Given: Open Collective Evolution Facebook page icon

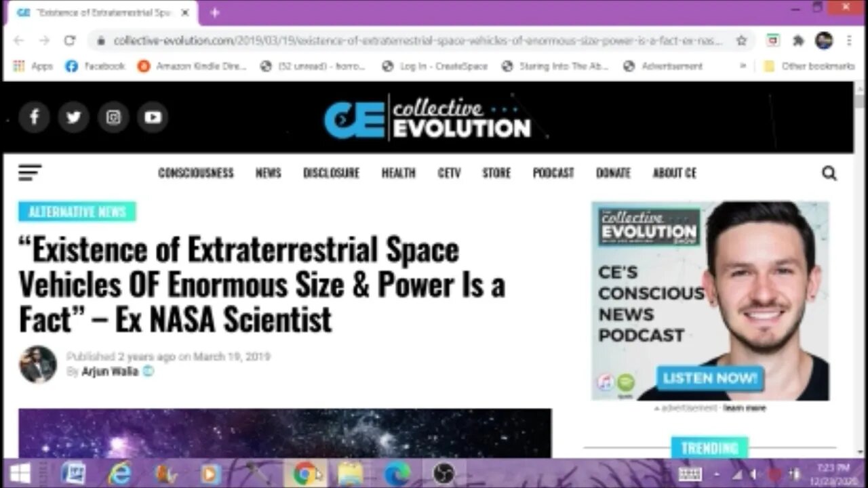Looking at the screenshot, I should coord(34,117).
